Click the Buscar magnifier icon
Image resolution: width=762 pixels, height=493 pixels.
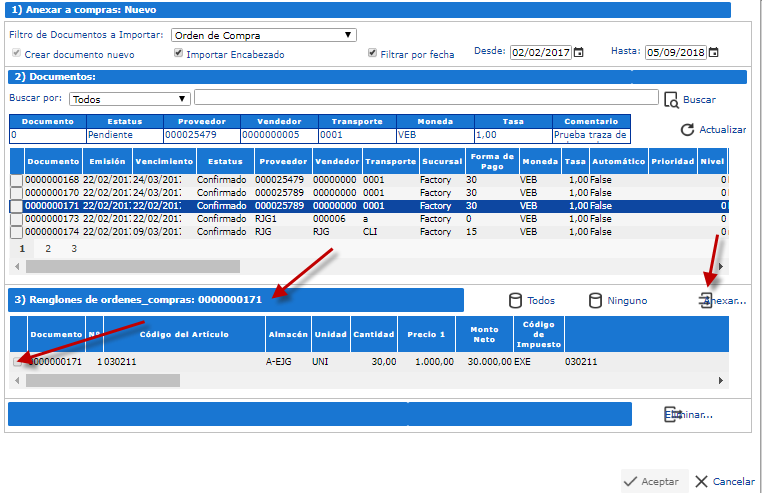pyautogui.click(x=671, y=100)
